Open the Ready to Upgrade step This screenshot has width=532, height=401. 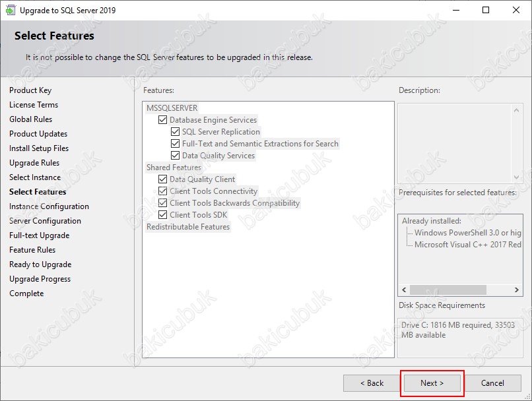pyautogui.click(x=40, y=264)
